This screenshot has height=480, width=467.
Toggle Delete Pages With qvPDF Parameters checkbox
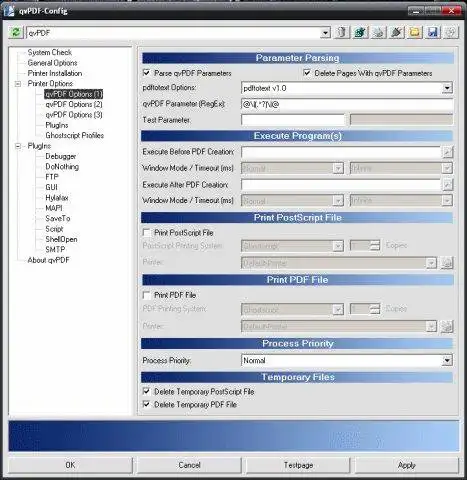coord(307,73)
